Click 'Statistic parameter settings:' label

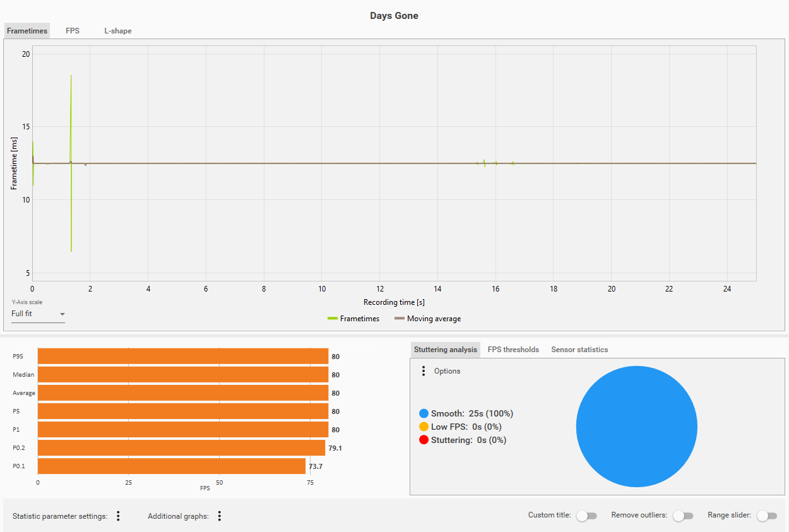click(x=60, y=516)
